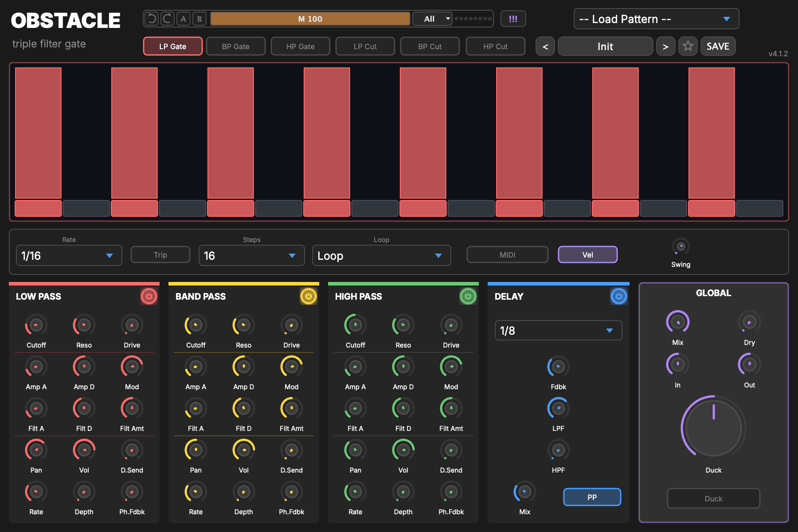Toggle the PP ping-pong delay button
This screenshot has width=798, height=532.
click(x=592, y=497)
